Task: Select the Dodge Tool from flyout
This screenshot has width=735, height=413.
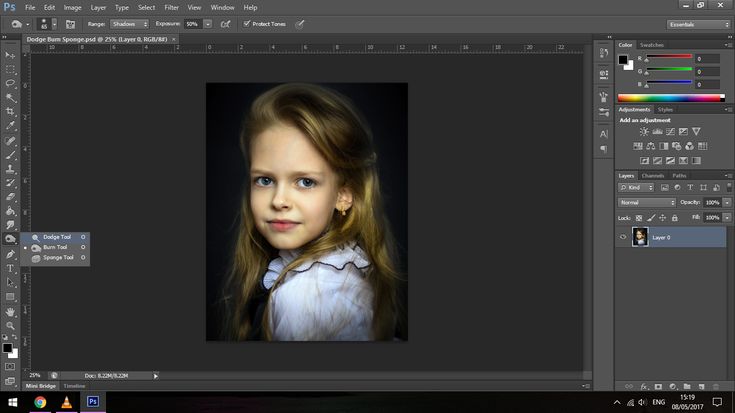Action: [54, 237]
